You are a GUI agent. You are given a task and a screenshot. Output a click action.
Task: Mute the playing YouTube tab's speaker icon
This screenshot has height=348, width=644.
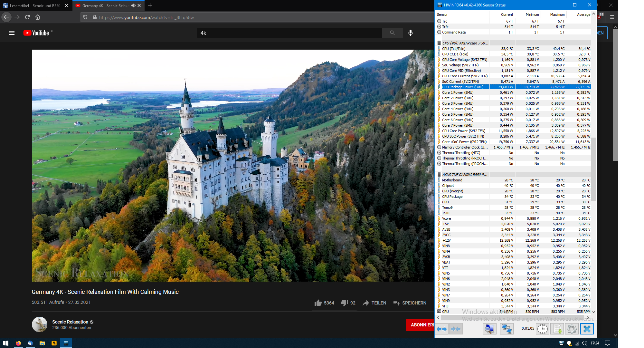pos(133,5)
